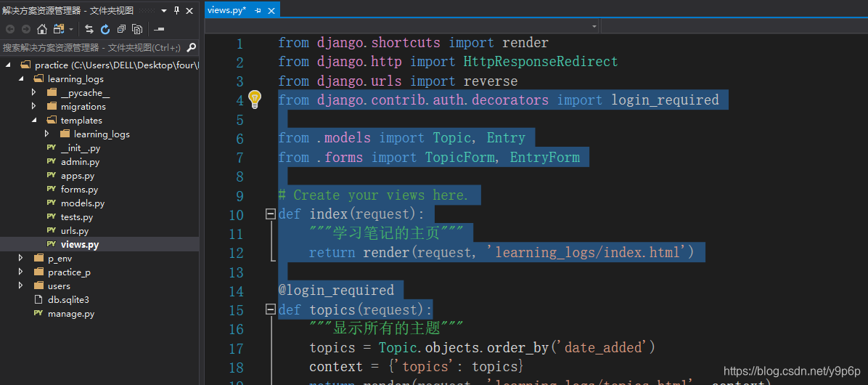Open the dropdown arrow beside Switch Views icon

pos(71,29)
